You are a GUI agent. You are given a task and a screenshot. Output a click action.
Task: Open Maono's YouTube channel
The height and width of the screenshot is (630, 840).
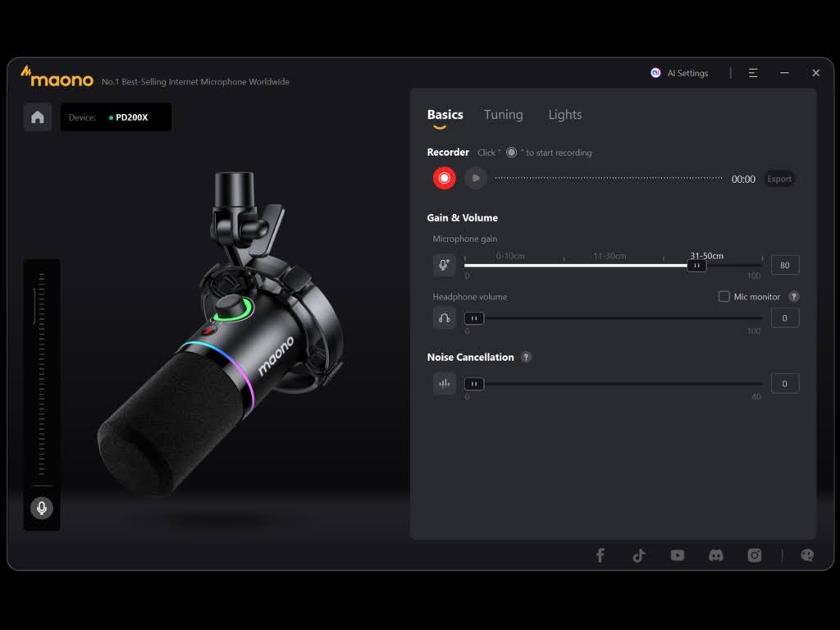point(677,555)
